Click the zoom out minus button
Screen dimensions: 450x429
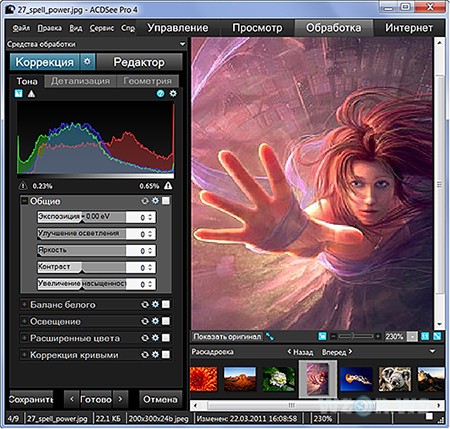coord(333,336)
